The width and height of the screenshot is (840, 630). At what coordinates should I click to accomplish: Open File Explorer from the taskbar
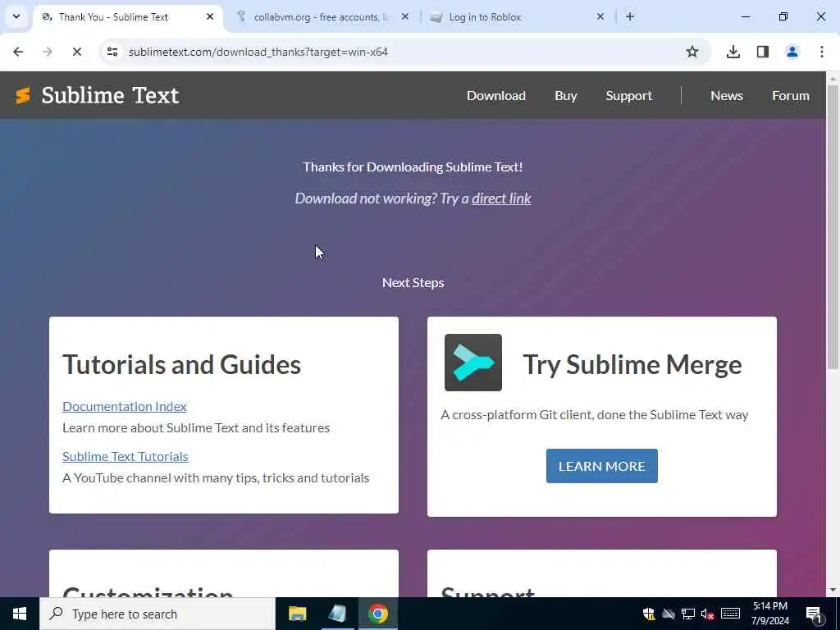[x=297, y=614]
